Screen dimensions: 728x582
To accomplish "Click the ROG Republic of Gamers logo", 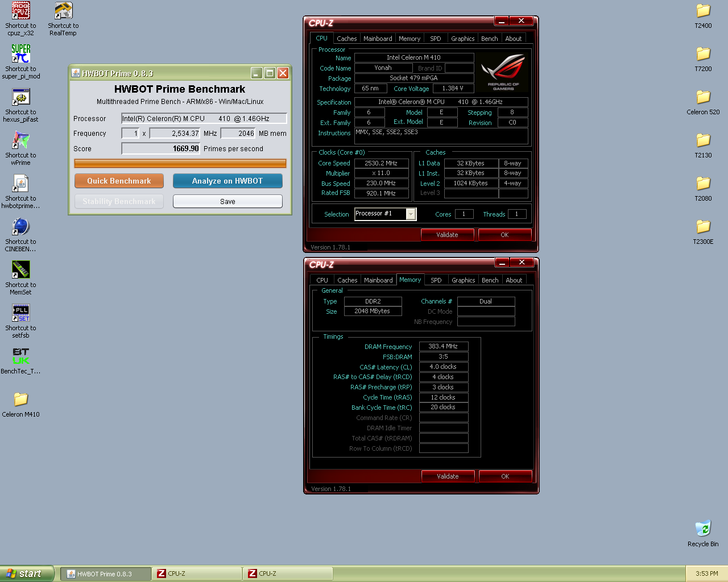I will coord(503,72).
